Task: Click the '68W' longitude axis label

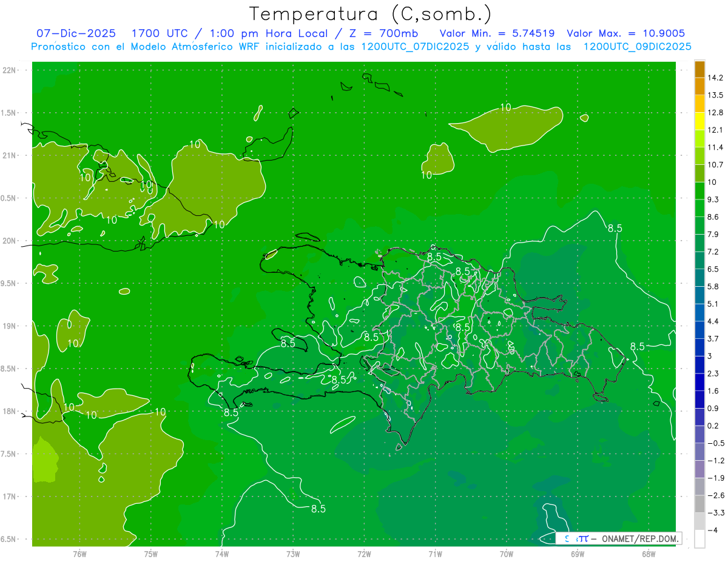Action: click(649, 554)
